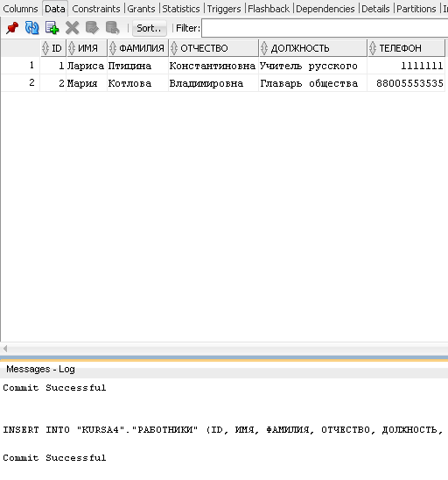
Task: Click the INSERT INTO statement in the log
Action: (x=222, y=430)
